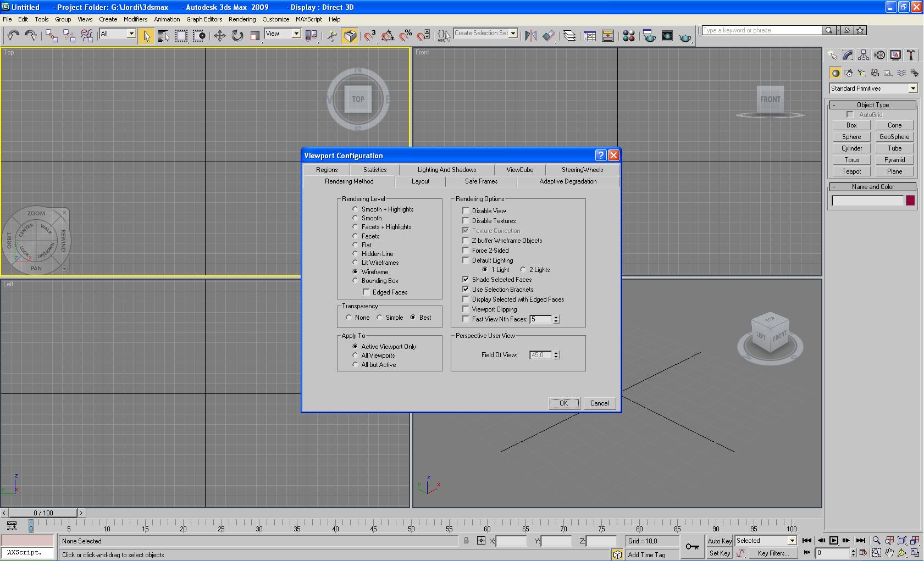Choose All Viewports under Apply To
This screenshot has height=561, width=924.
(374, 356)
